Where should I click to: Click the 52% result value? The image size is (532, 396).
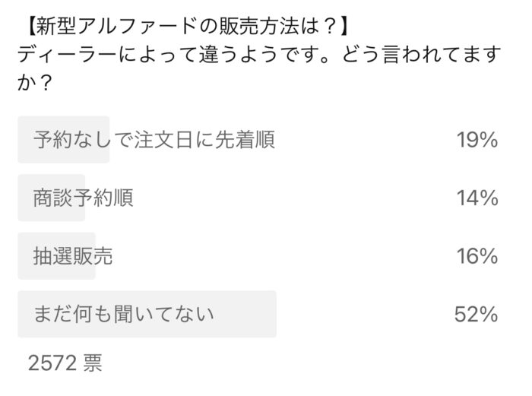pos(476,314)
